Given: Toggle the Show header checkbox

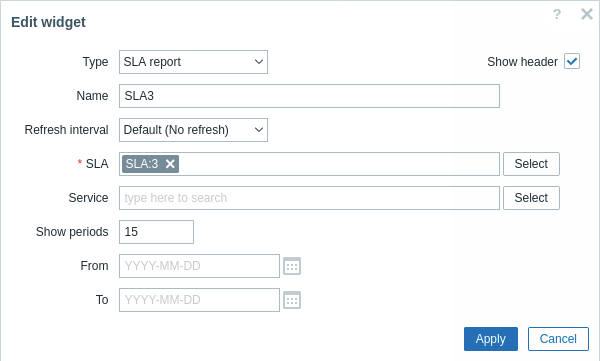Looking at the screenshot, I should tap(572, 61).
